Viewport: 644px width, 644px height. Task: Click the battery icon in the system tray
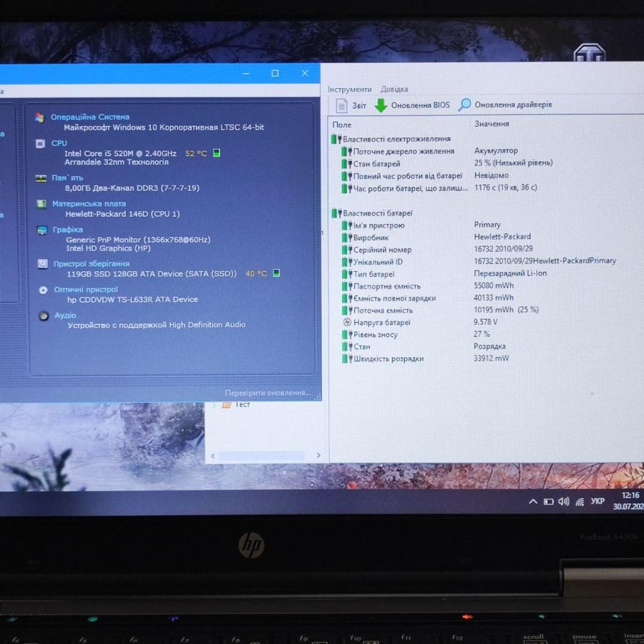(x=548, y=502)
